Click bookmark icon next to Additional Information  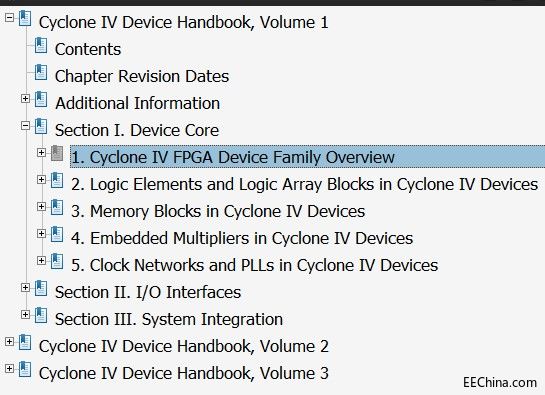[41, 99]
